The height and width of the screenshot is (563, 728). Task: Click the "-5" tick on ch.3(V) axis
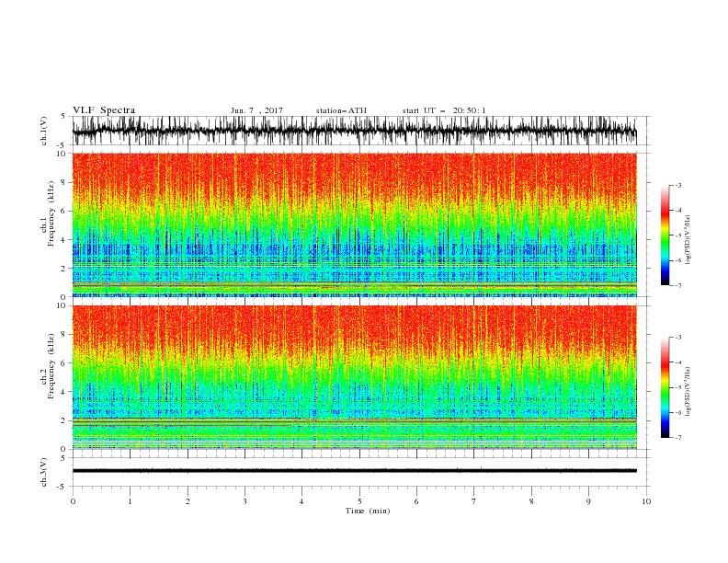[x=63, y=487]
